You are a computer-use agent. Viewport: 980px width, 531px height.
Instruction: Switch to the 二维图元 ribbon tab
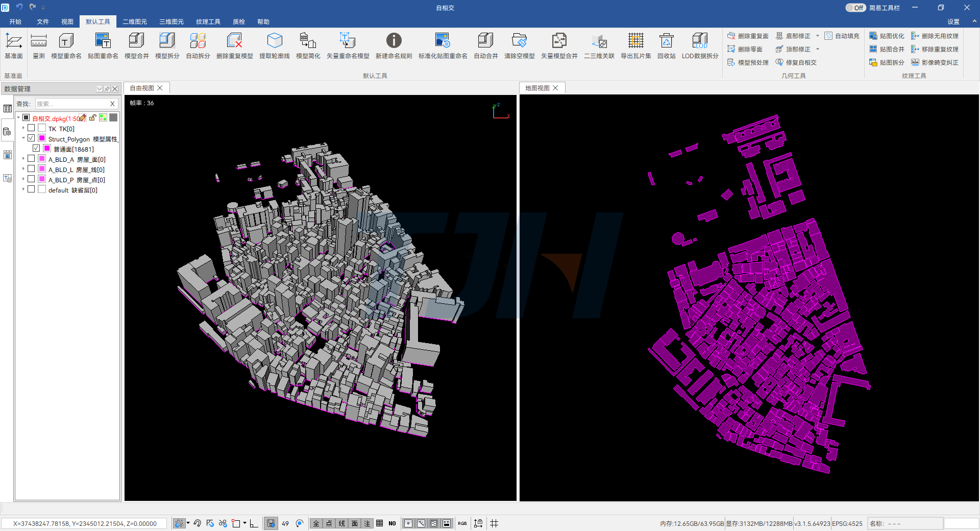134,21
